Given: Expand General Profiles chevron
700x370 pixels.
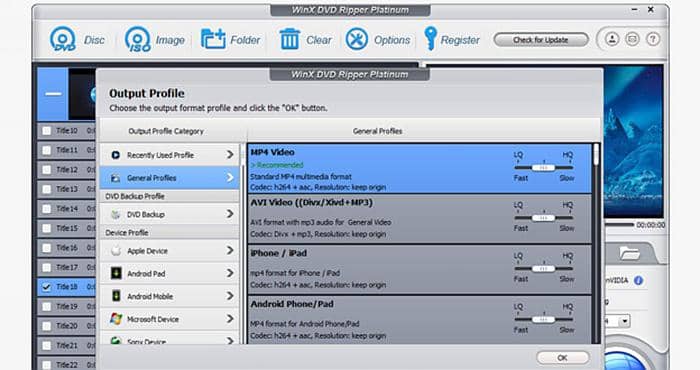Looking at the screenshot, I should point(230,178).
